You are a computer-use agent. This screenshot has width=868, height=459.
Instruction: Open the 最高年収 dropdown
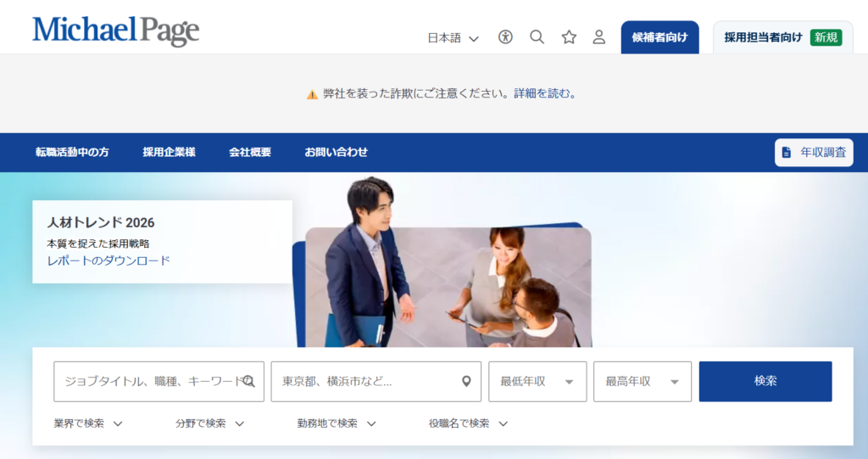(643, 382)
